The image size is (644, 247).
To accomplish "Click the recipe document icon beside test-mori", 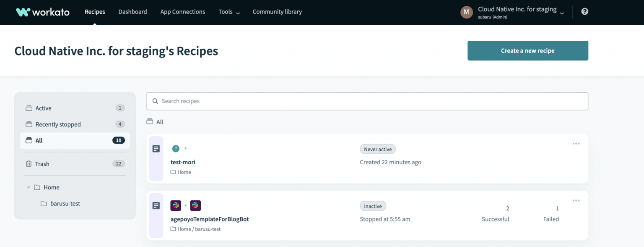I will click(156, 149).
